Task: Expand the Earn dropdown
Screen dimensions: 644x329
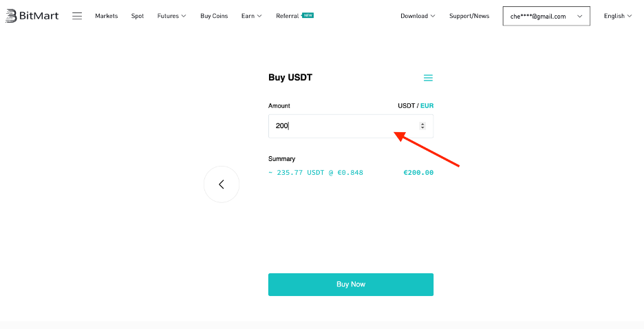Action: pos(251,16)
